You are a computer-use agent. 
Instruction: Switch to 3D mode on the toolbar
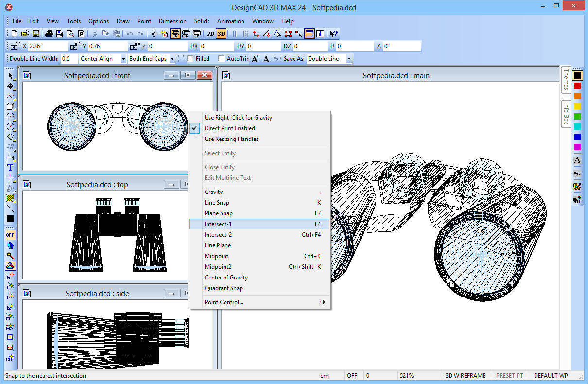pos(221,34)
